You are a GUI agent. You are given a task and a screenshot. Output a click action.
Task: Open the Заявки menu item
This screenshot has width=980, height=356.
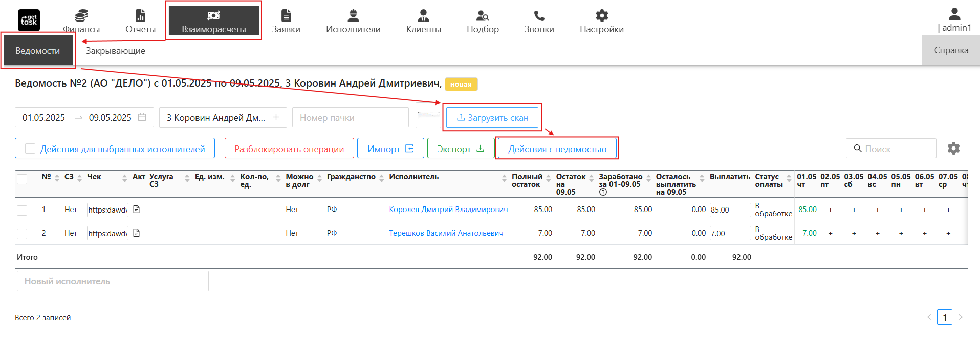click(x=286, y=21)
